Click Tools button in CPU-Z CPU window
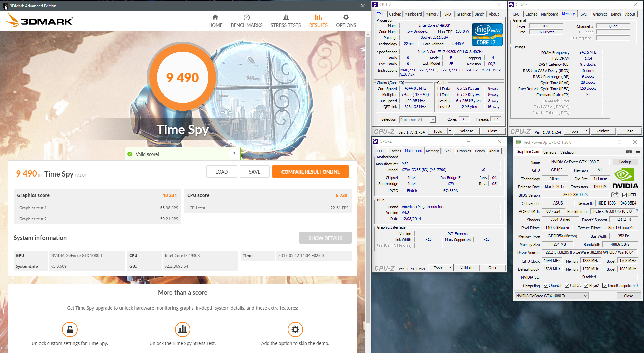Image resolution: width=644 pixels, height=353 pixels. point(437,131)
